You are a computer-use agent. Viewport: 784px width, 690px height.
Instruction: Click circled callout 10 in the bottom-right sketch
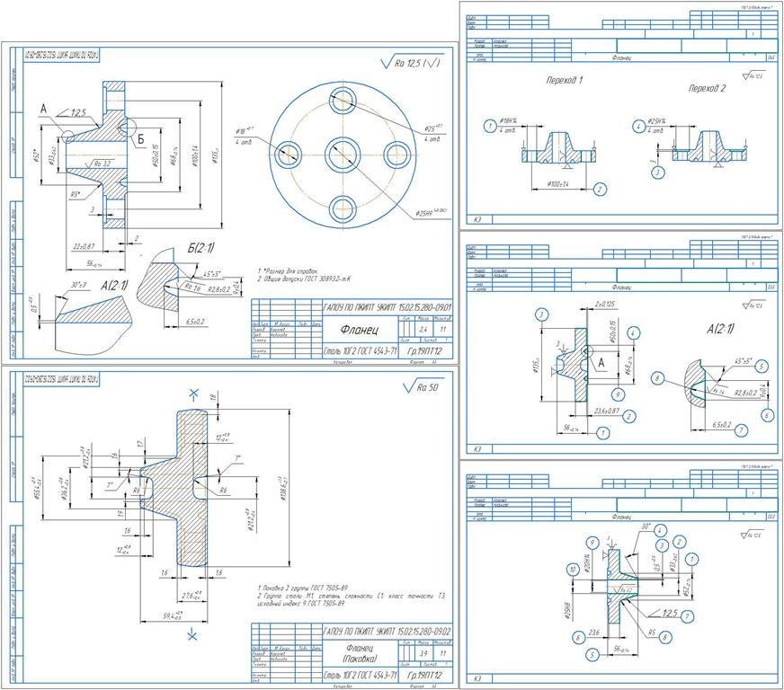pos(573,570)
